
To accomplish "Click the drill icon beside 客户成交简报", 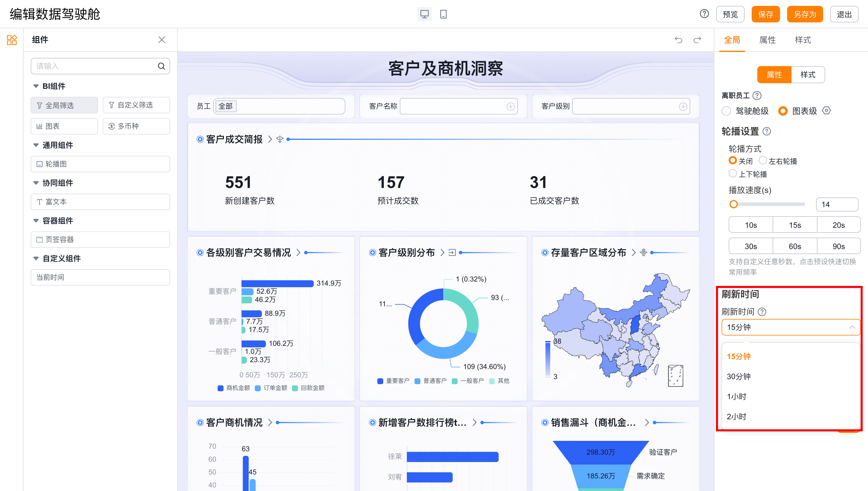I will (280, 139).
